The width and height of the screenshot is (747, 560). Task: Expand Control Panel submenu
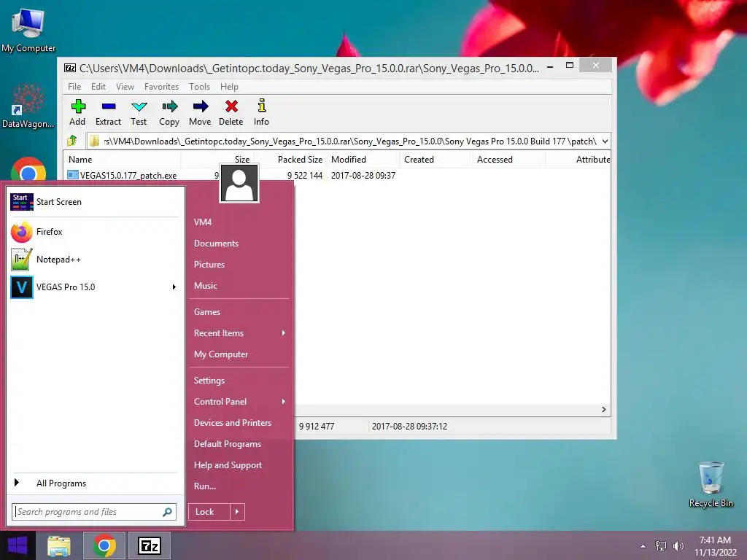[284, 402]
